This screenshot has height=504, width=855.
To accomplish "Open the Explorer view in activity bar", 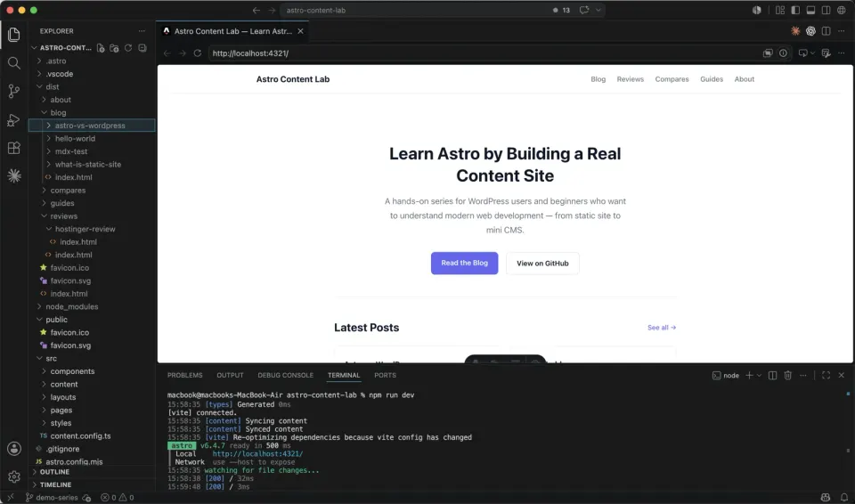I will pos(14,35).
